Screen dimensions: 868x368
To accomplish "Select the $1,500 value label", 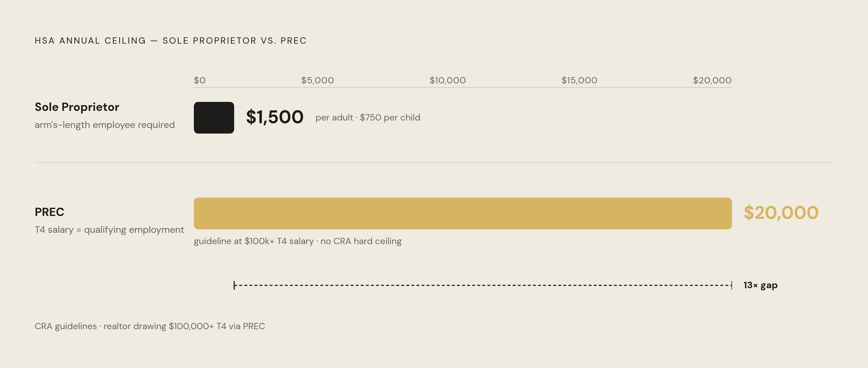I will pyautogui.click(x=275, y=117).
